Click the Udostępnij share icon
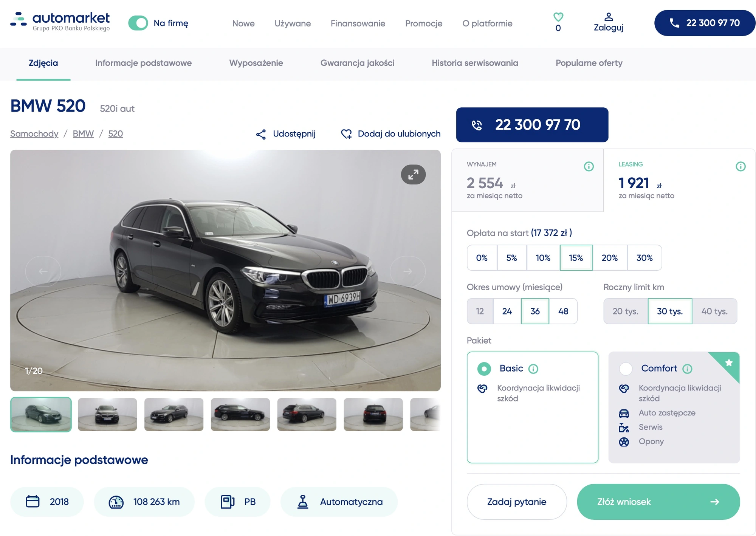756x536 pixels. [261, 134]
